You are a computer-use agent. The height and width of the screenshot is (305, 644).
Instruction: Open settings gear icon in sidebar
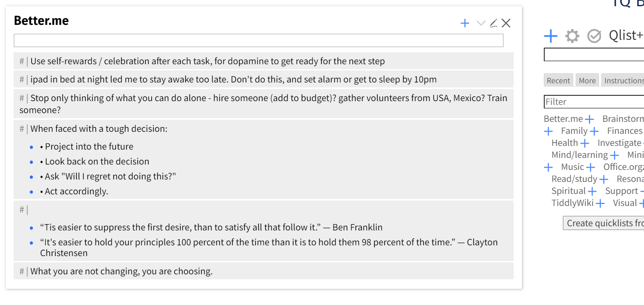click(572, 36)
